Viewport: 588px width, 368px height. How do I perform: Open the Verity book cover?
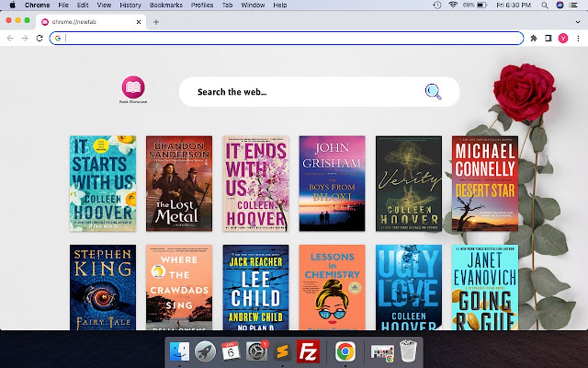point(409,183)
